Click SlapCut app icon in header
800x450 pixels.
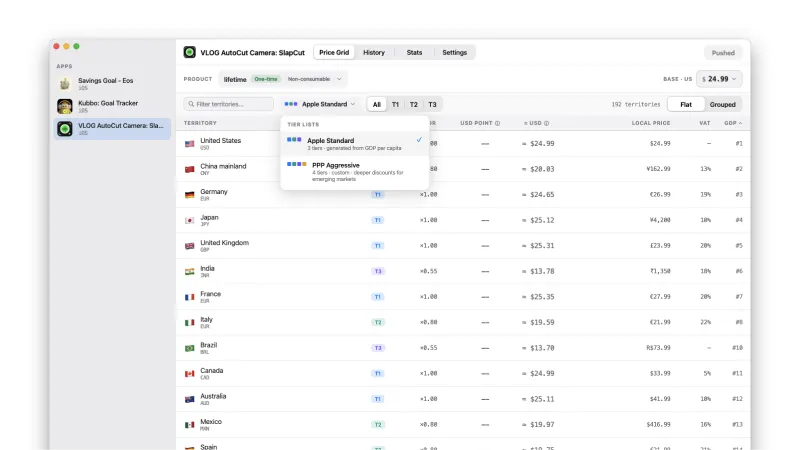[x=190, y=53]
